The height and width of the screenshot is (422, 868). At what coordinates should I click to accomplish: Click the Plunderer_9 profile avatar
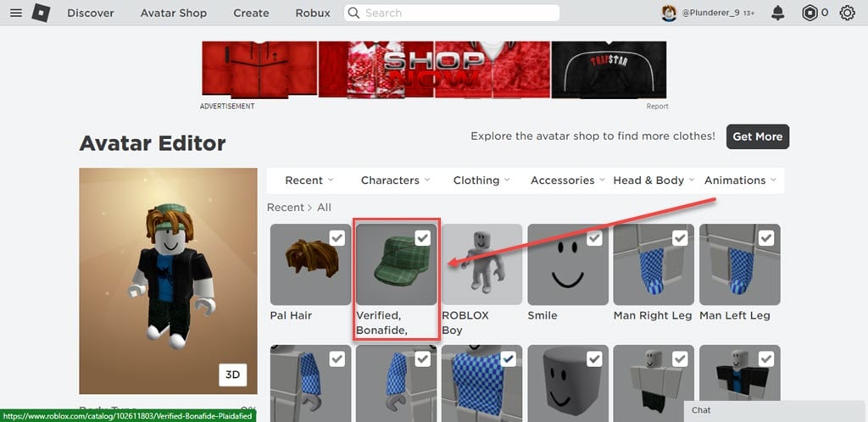(670, 13)
